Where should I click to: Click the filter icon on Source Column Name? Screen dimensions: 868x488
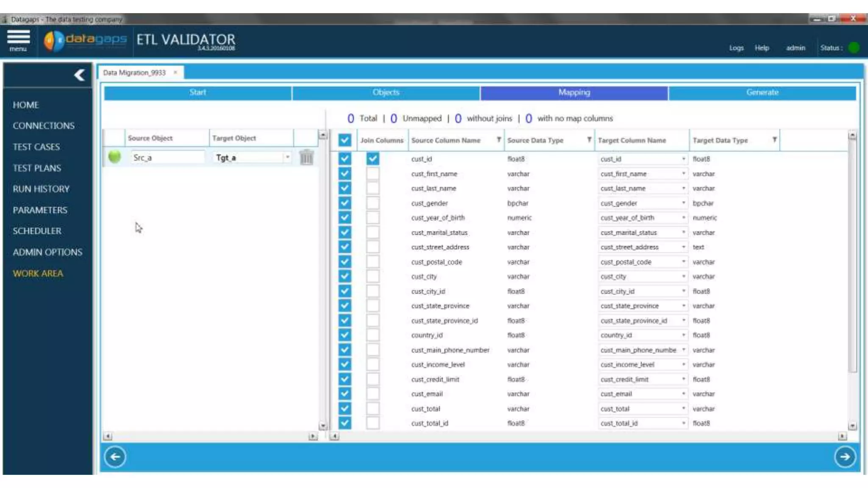coord(499,140)
